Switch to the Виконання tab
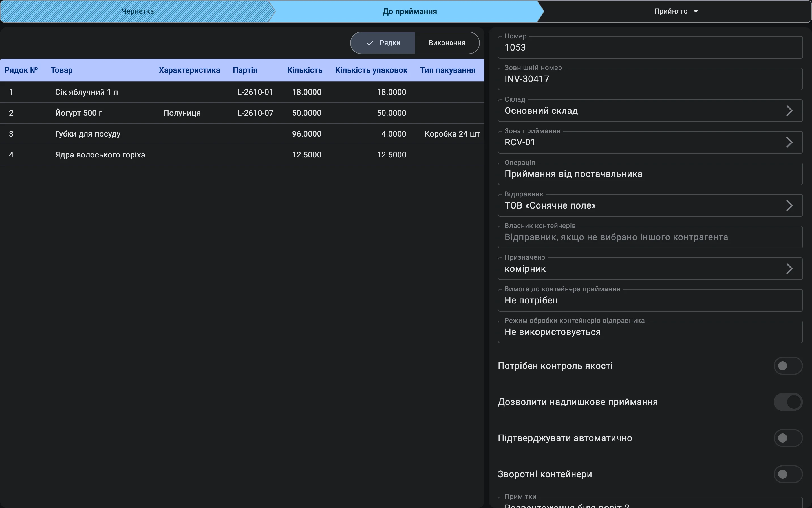This screenshot has height=508, width=812. point(447,43)
